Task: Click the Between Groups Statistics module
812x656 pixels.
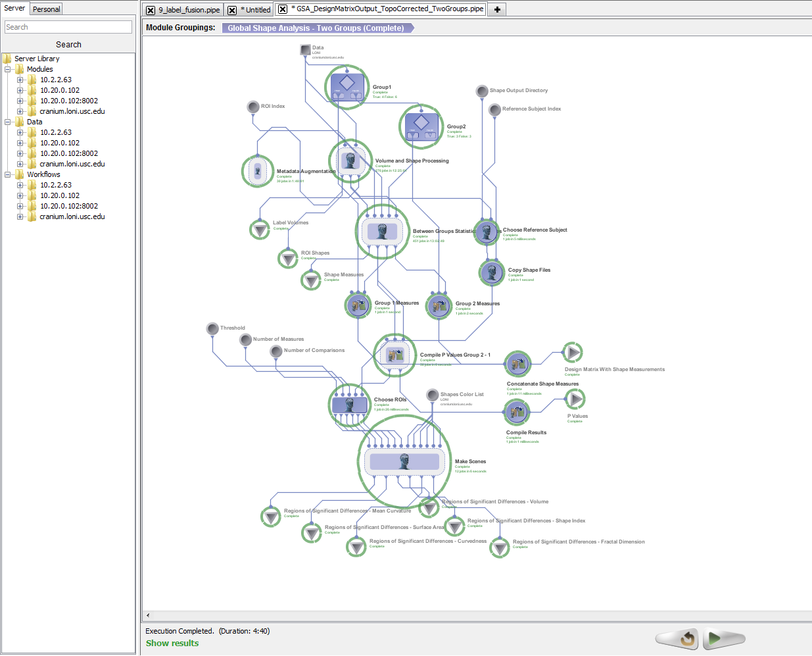Action: [x=382, y=231]
